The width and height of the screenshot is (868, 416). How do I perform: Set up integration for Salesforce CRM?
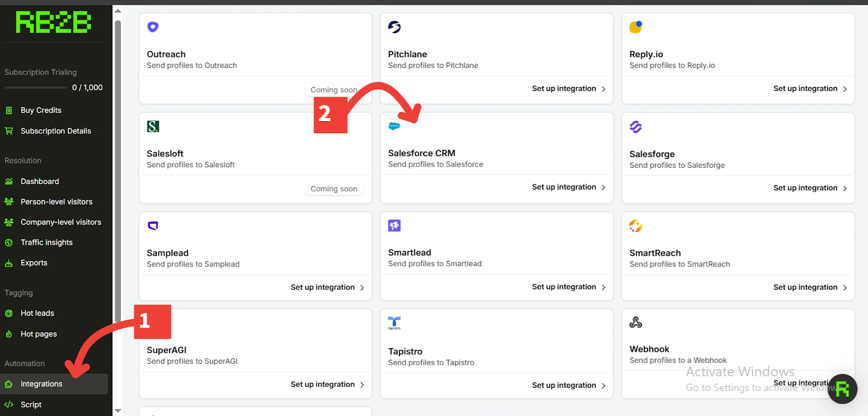pos(569,187)
